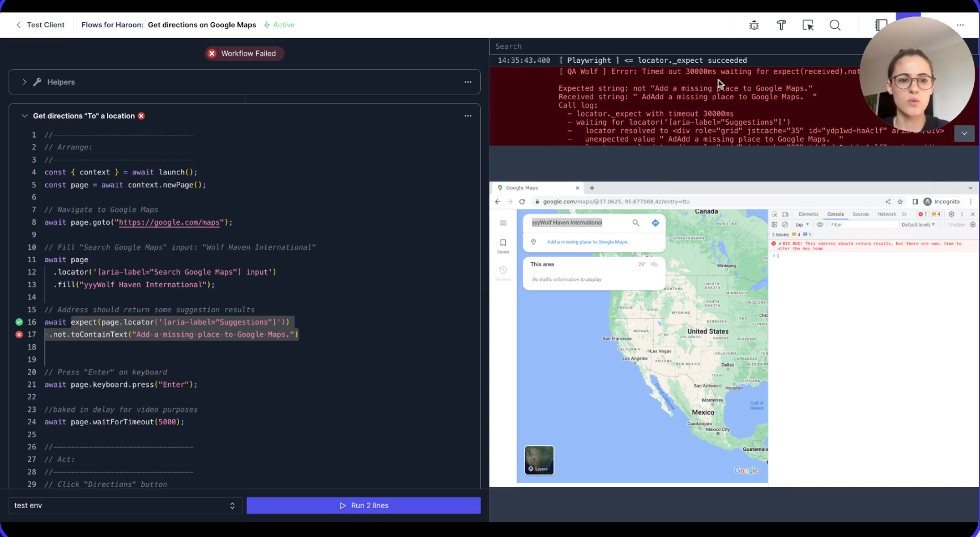Open the Google Maps hamburger menu
The height and width of the screenshot is (537, 980).
pyautogui.click(x=503, y=223)
